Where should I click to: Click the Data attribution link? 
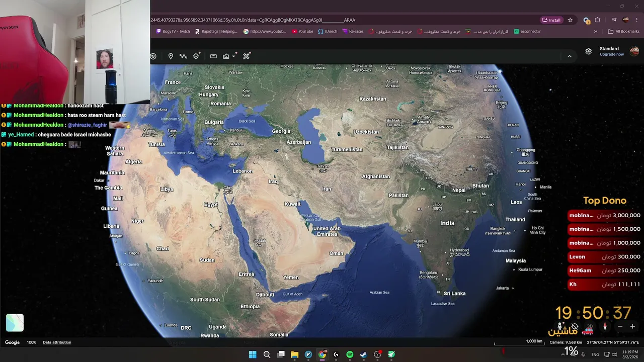(57, 342)
